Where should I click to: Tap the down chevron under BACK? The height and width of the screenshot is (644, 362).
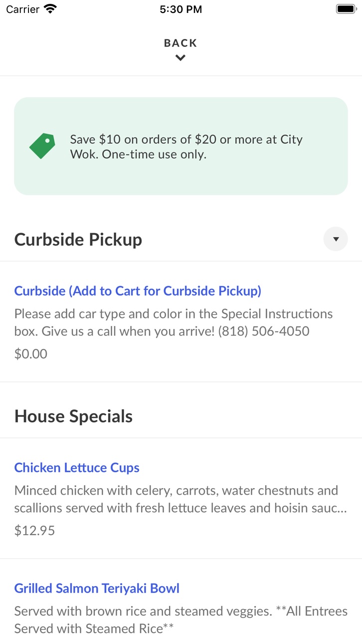click(x=181, y=58)
